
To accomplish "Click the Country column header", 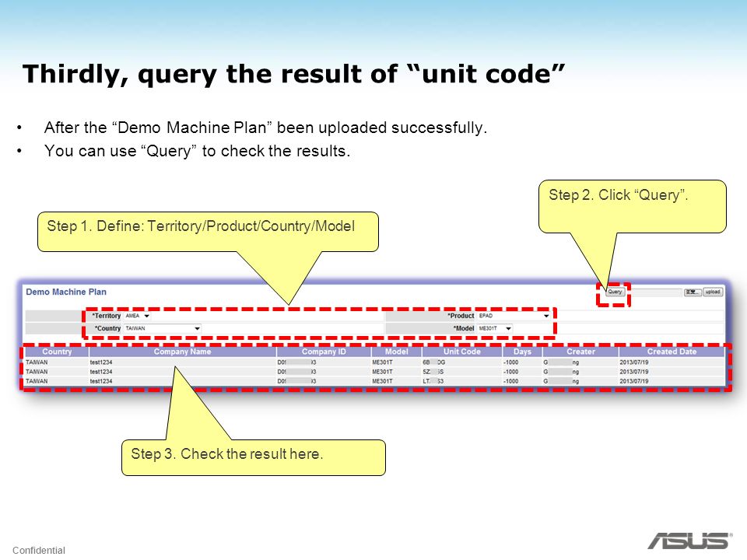I will [x=57, y=352].
